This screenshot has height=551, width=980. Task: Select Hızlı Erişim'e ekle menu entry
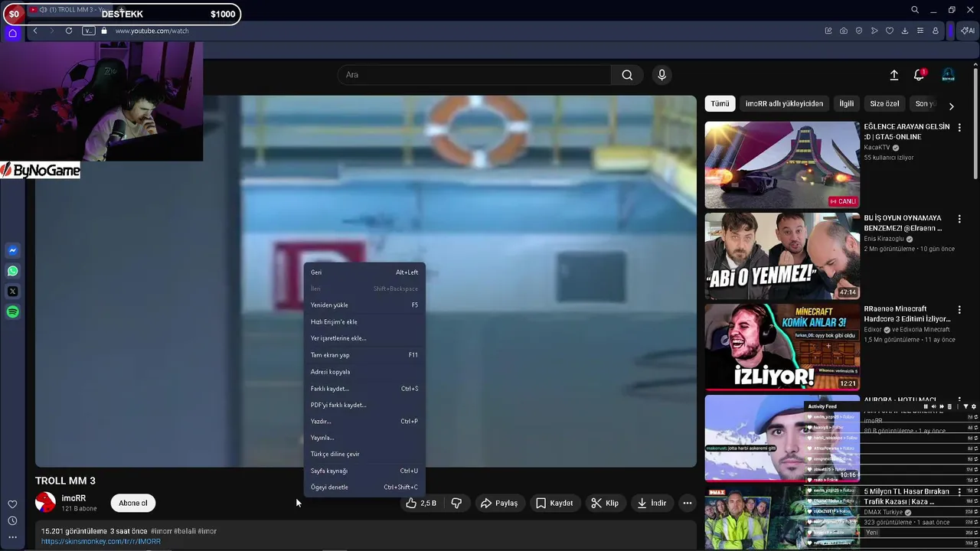tap(364, 321)
